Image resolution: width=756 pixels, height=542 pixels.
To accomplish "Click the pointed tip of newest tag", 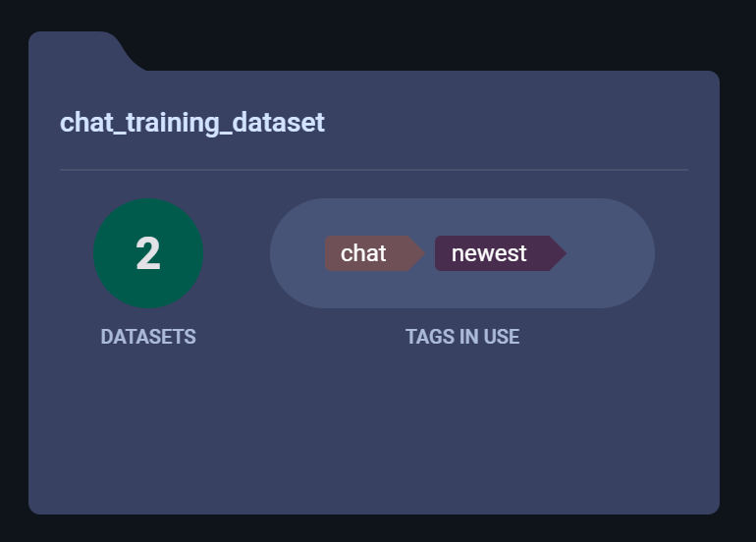I will click(560, 253).
